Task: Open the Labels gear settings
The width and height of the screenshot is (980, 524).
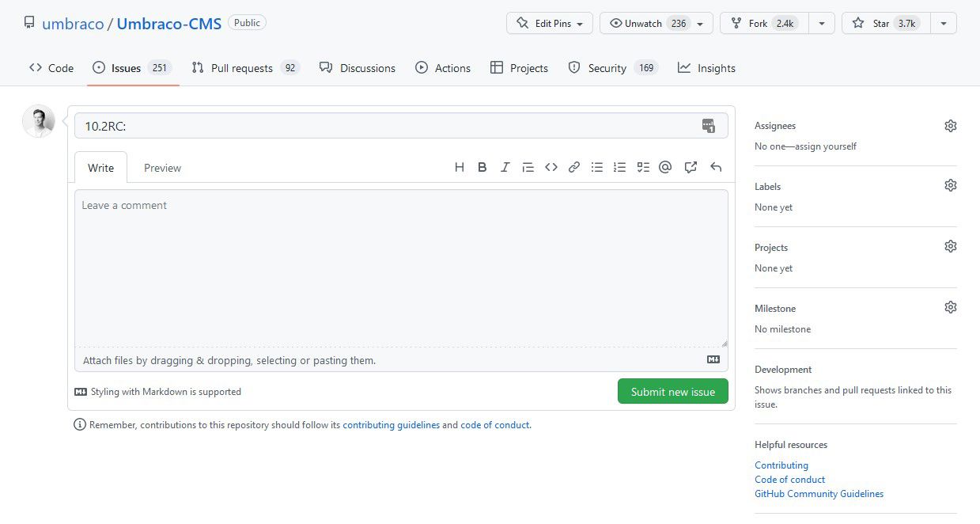Action: tap(951, 185)
